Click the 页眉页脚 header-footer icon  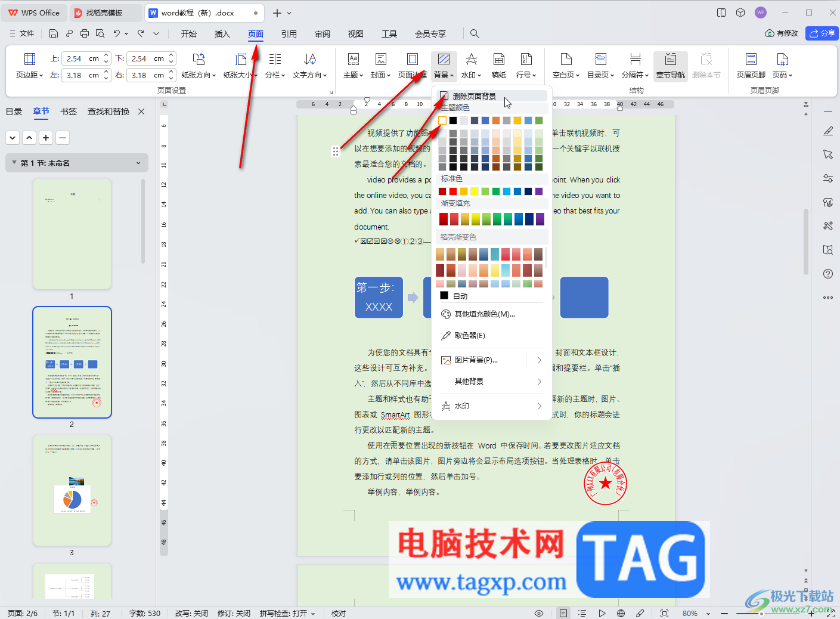coord(751,66)
